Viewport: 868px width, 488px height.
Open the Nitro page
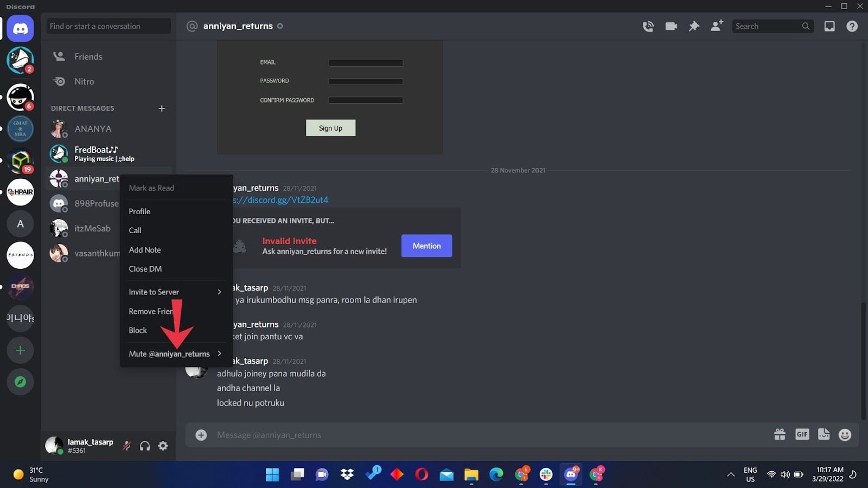coord(108,81)
